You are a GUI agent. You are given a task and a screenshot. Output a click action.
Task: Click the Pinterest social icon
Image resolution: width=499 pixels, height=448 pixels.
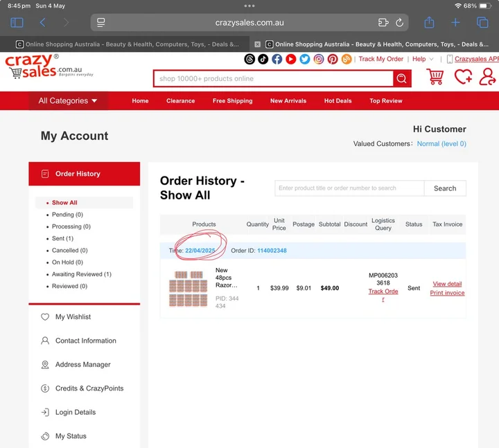tap(333, 60)
